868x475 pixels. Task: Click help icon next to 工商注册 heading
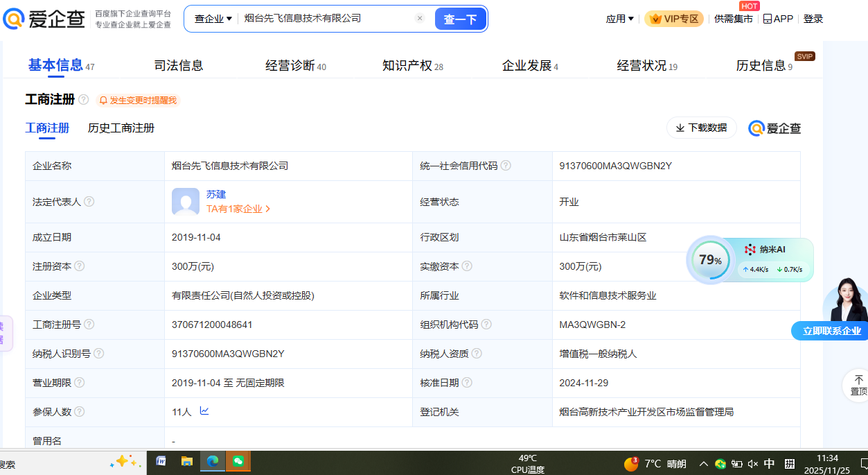click(x=84, y=100)
